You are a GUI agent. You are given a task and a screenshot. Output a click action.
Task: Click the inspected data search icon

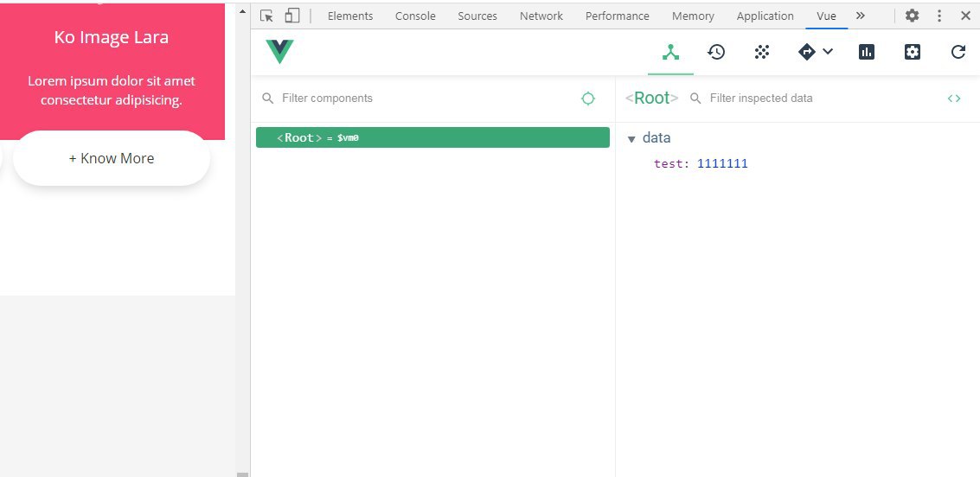[695, 99]
